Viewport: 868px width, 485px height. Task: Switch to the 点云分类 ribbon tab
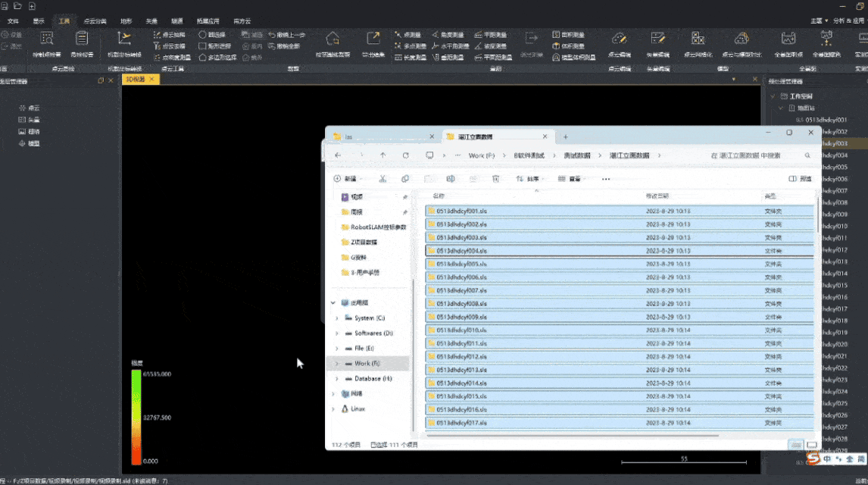pyautogui.click(x=95, y=21)
